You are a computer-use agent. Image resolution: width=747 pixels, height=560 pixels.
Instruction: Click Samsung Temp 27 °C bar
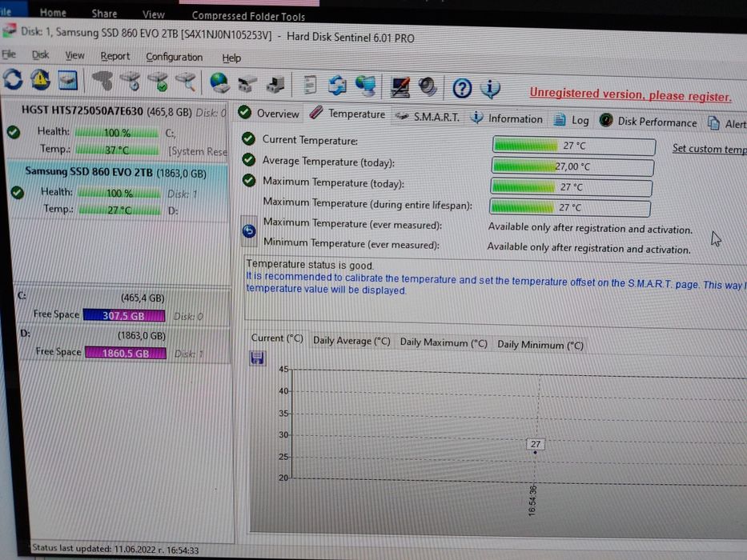click(x=119, y=210)
